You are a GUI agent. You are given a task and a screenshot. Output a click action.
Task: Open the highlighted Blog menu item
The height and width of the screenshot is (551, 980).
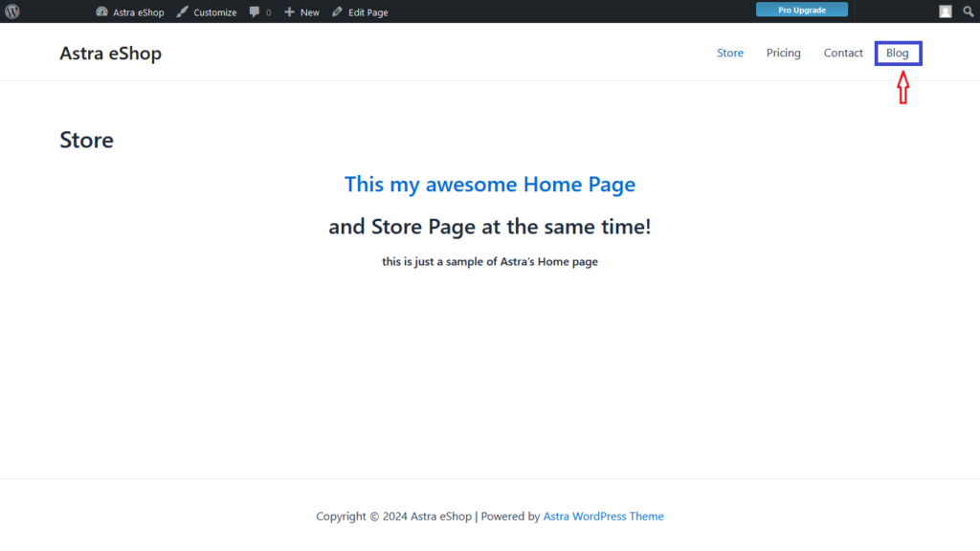[x=898, y=53]
